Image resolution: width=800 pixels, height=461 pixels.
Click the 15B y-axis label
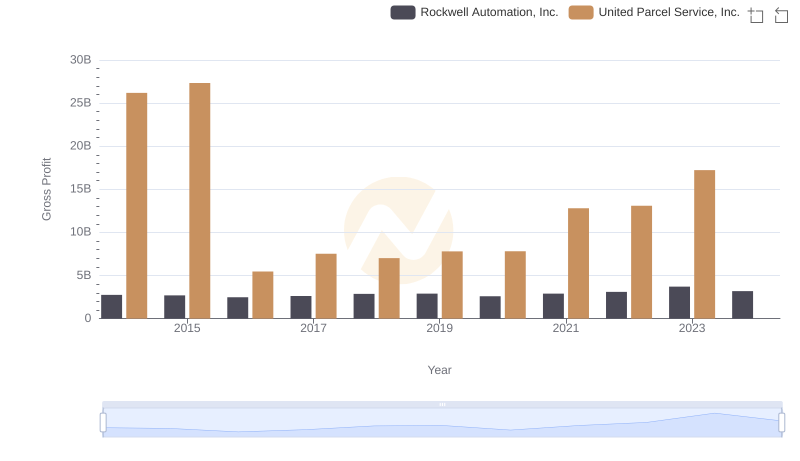point(81,189)
